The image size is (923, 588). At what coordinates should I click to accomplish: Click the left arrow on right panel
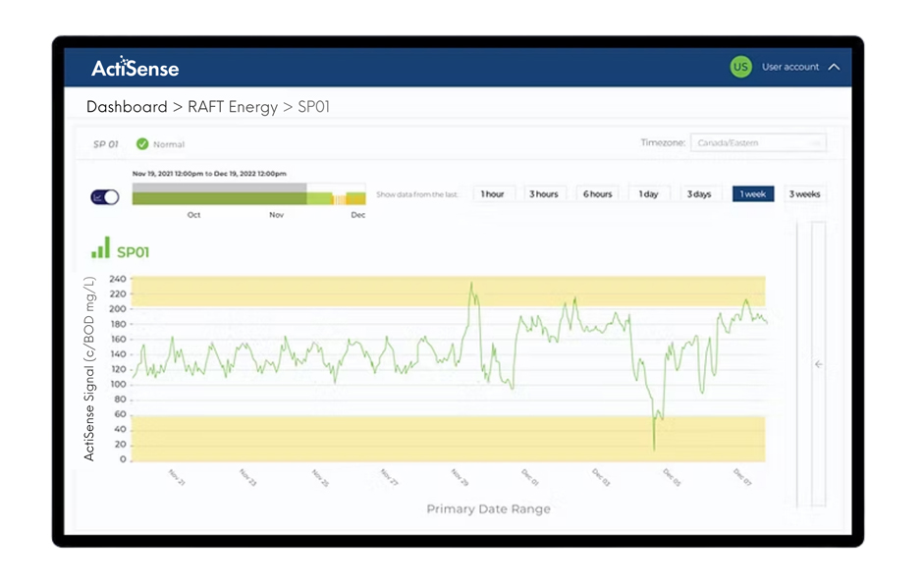[818, 364]
